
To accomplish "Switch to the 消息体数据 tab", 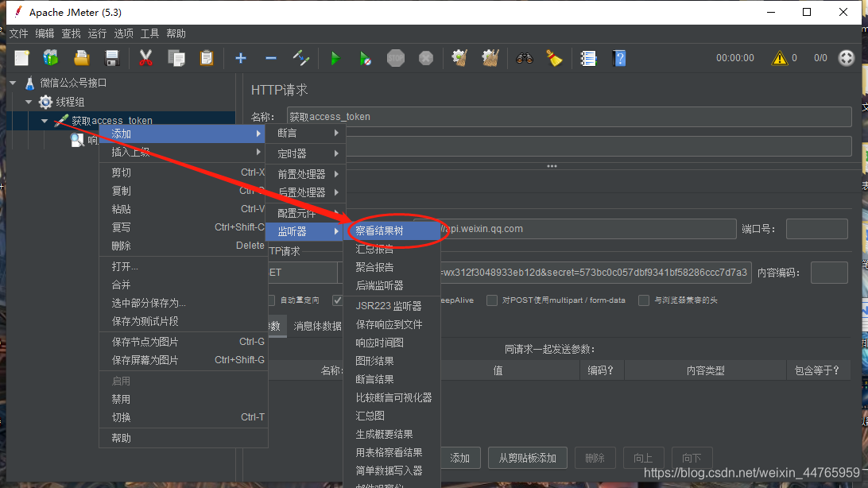I will (x=317, y=326).
